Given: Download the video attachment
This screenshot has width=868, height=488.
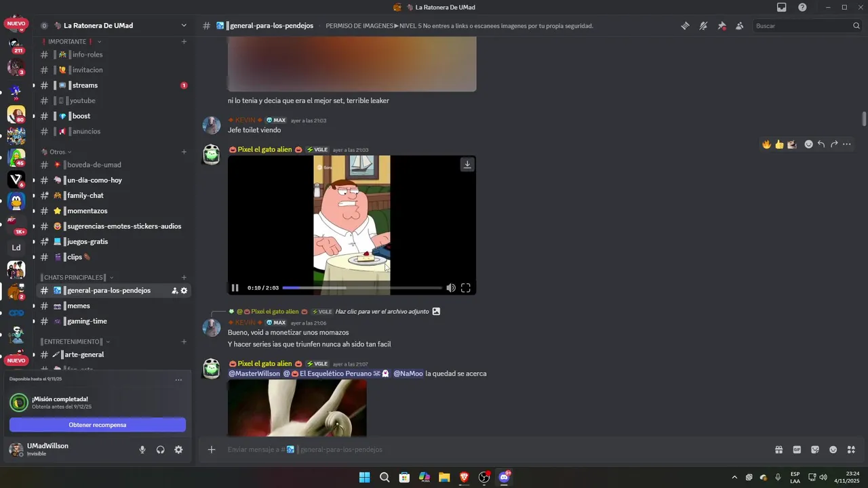Looking at the screenshot, I should [467, 164].
